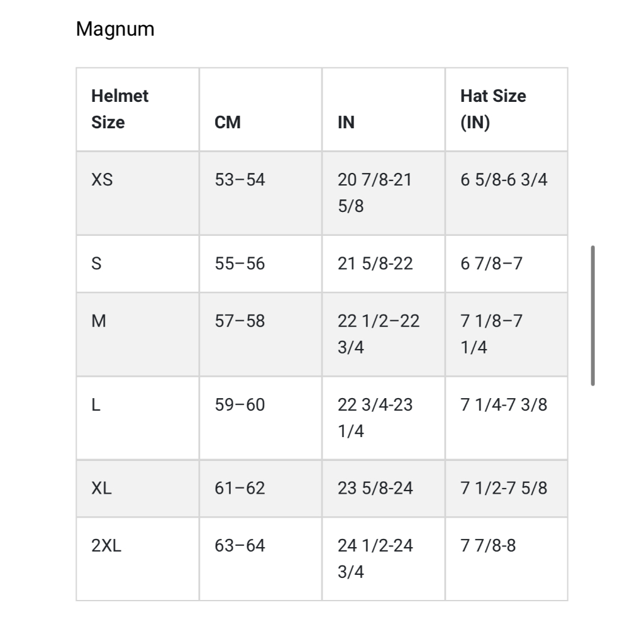Click the 6 7/8–7 hat size cell
644x644 pixels.
click(x=506, y=264)
